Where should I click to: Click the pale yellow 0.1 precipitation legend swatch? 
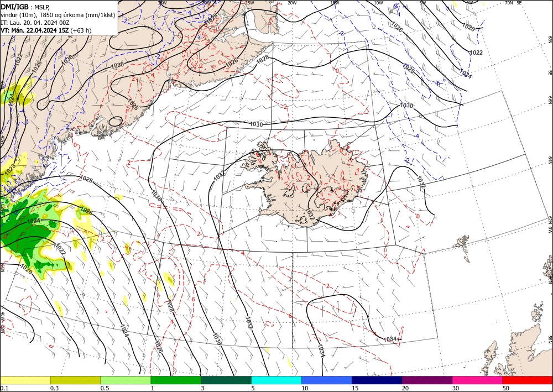[25, 380]
